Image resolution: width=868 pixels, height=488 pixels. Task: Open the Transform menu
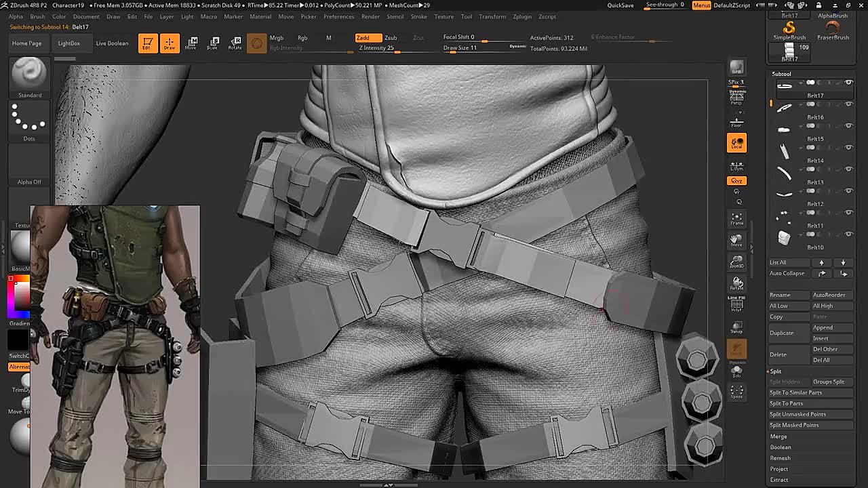pos(492,16)
